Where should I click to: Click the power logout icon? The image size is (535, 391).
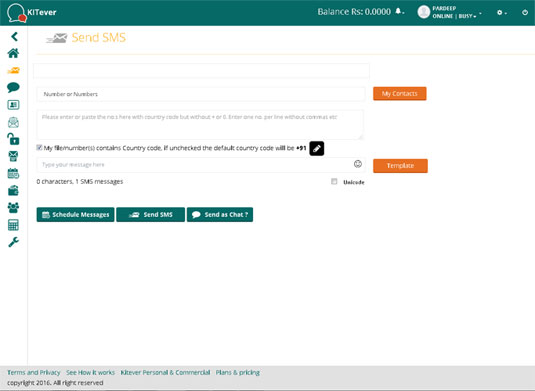click(525, 13)
